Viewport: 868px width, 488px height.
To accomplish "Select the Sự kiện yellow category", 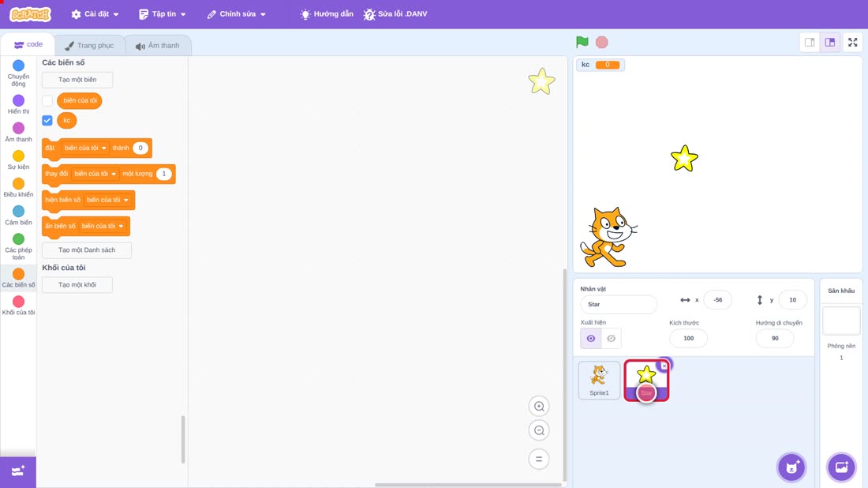I will 18,160.
